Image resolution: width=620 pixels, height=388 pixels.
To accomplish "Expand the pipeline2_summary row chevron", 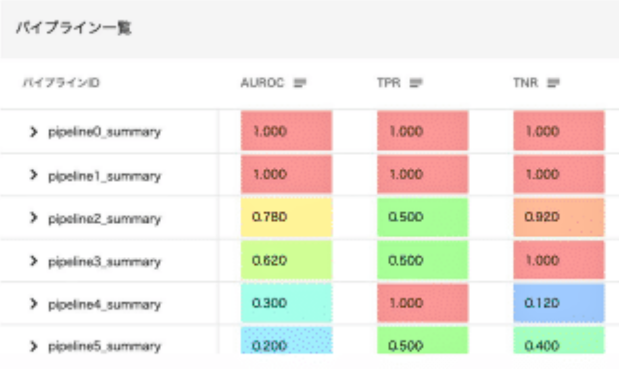I will [34, 218].
